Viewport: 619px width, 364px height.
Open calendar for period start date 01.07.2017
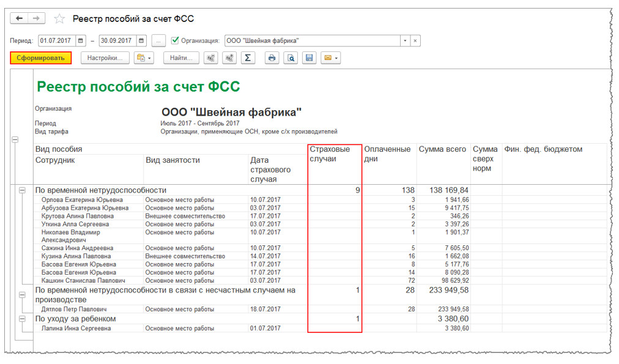tap(81, 40)
